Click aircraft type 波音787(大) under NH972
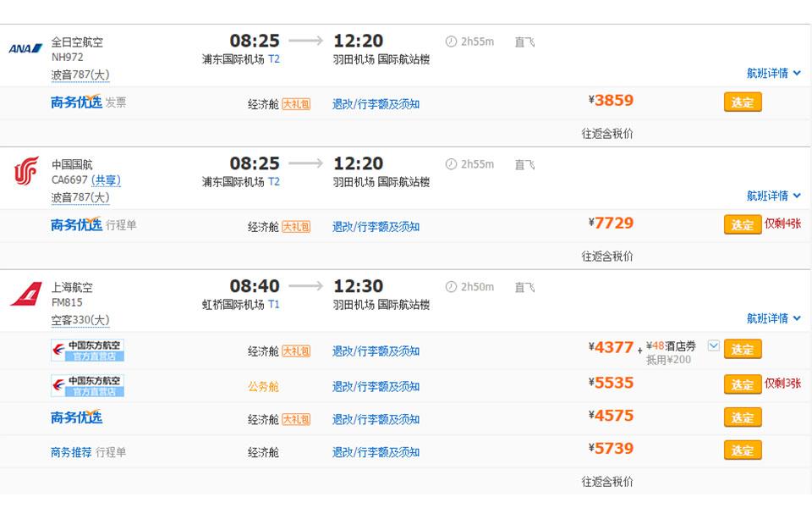The image size is (812, 508). point(80,75)
